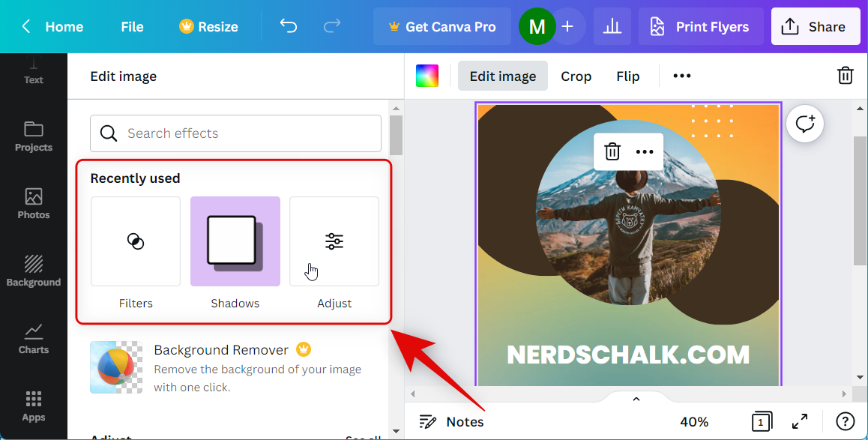
Task: Open the Photos sidebar tab
Action: click(33, 204)
